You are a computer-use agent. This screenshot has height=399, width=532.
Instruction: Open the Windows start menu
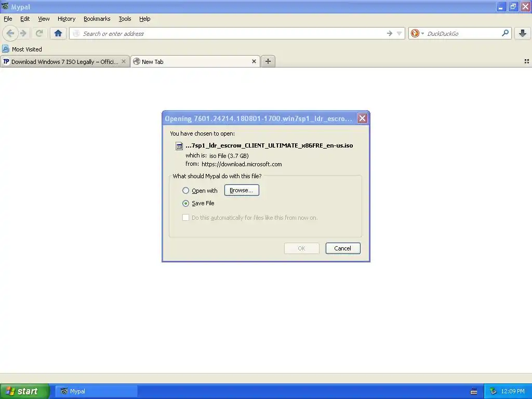(24, 391)
